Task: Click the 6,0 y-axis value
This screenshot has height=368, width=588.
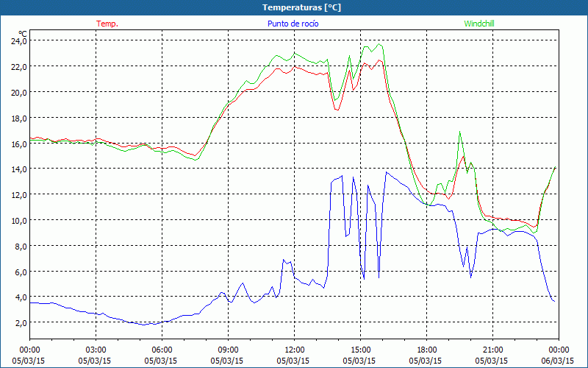Action: point(21,272)
